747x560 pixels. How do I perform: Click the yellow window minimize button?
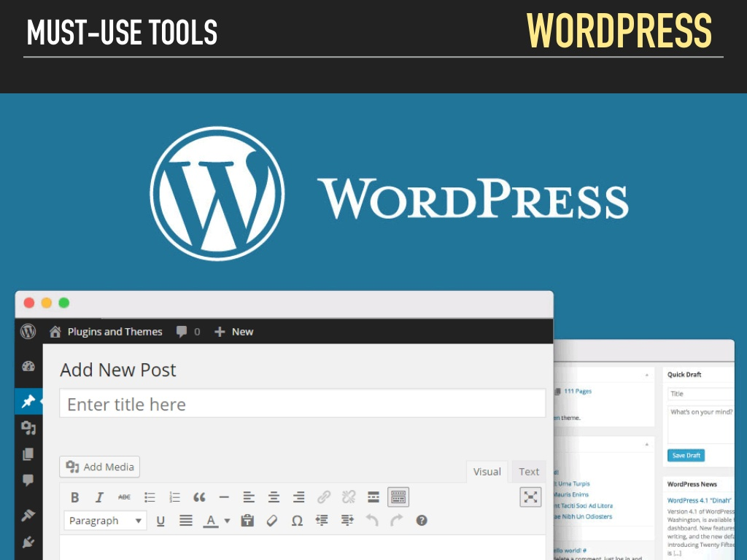point(46,303)
